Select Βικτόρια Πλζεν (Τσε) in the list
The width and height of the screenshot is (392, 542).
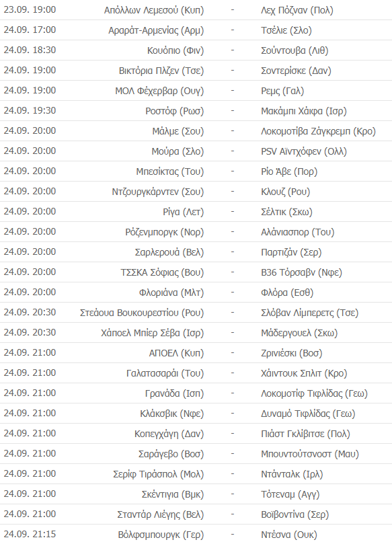[x=161, y=71]
